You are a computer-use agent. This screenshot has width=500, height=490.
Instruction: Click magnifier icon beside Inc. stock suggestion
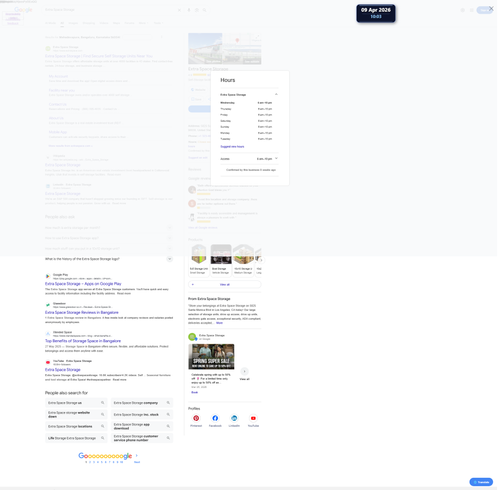[168, 414]
